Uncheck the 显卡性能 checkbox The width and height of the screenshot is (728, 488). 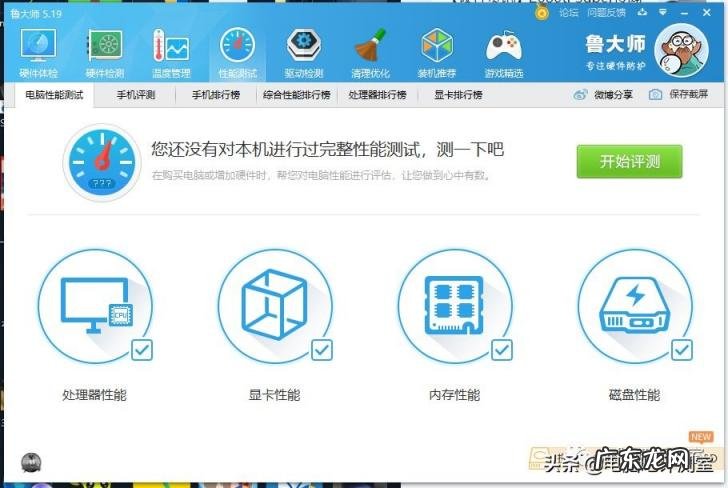pos(322,350)
